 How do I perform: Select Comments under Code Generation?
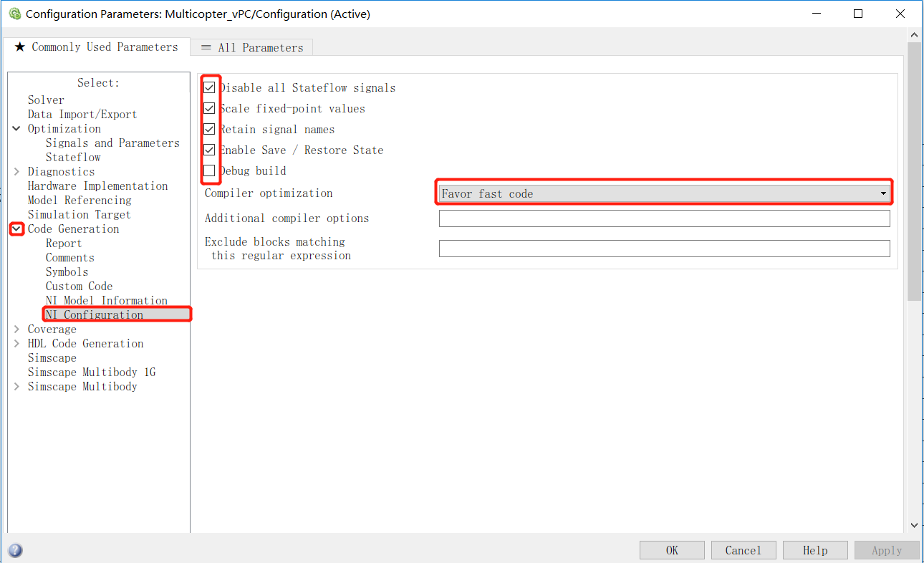[70, 258]
